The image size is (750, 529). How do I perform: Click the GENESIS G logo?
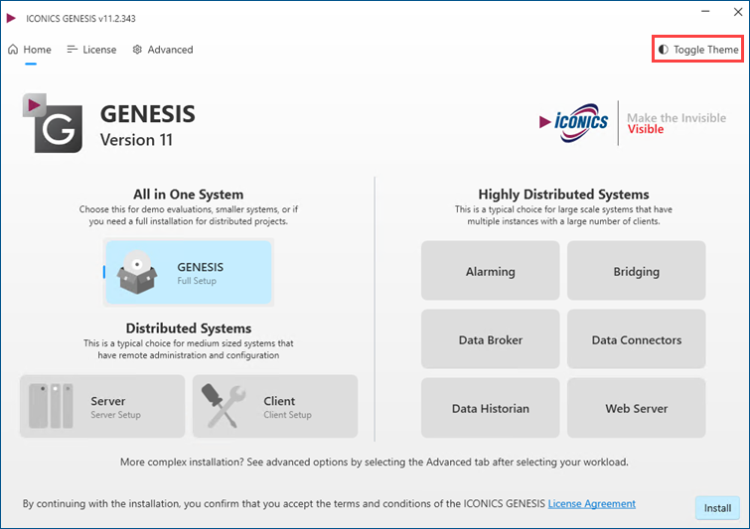coord(53,123)
